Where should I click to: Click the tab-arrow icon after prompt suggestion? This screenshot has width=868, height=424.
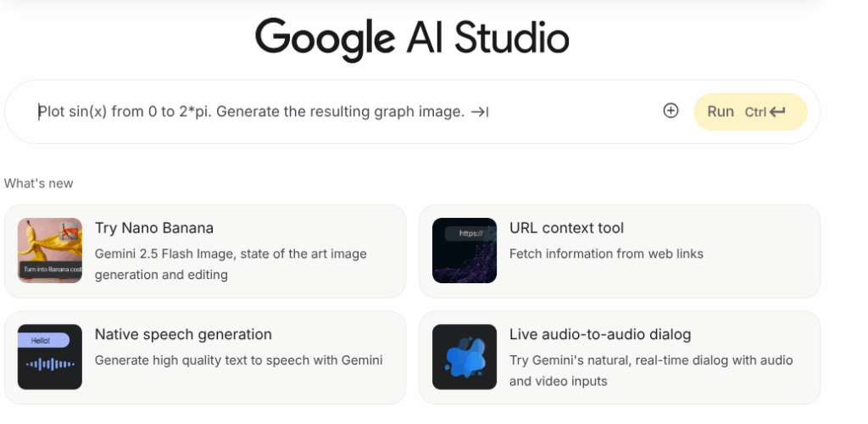click(480, 112)
